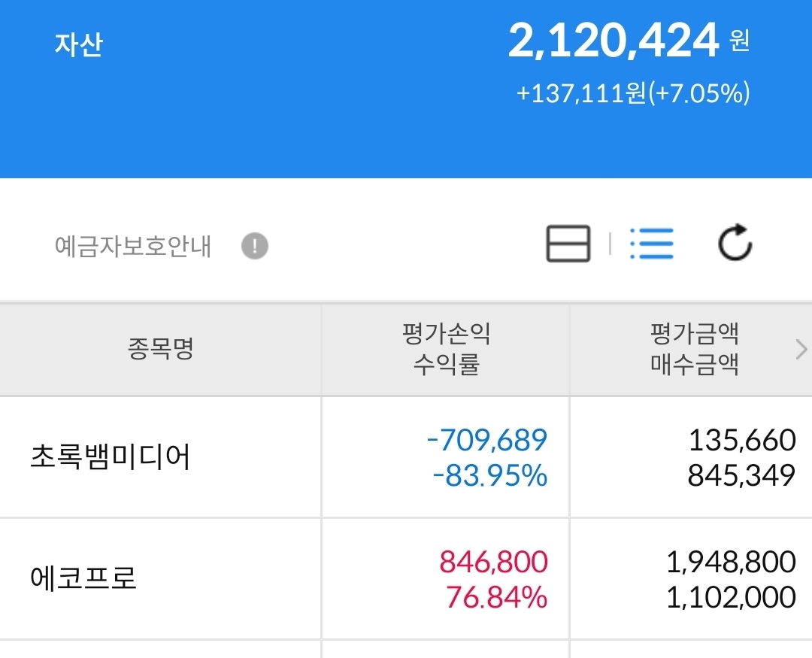
Task: Select 에코프로 profit value 846,800
Action: 493,562
